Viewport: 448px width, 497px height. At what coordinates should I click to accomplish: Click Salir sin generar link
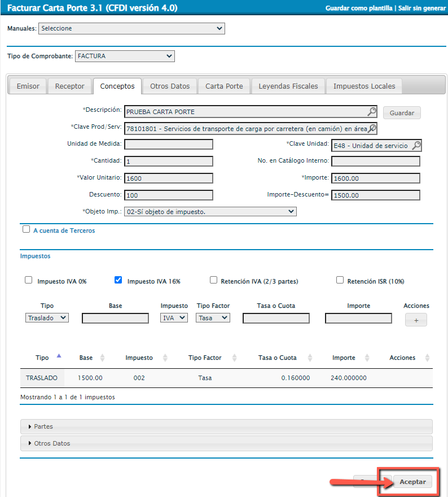(x=421, y=8)
